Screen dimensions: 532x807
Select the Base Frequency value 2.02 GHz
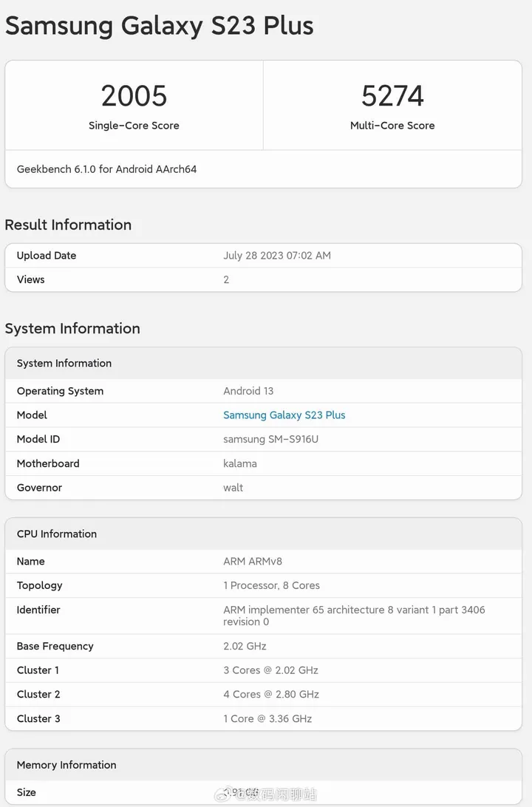(245, 646)
